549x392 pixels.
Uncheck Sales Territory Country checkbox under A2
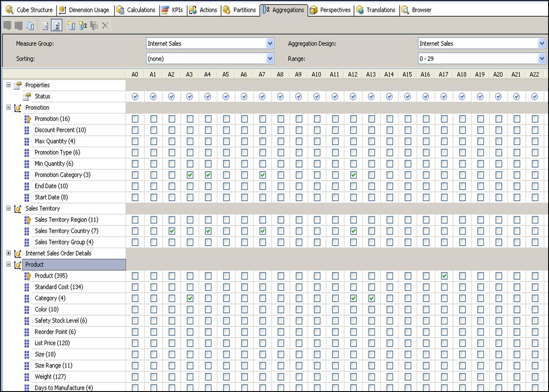pos(172,231)
